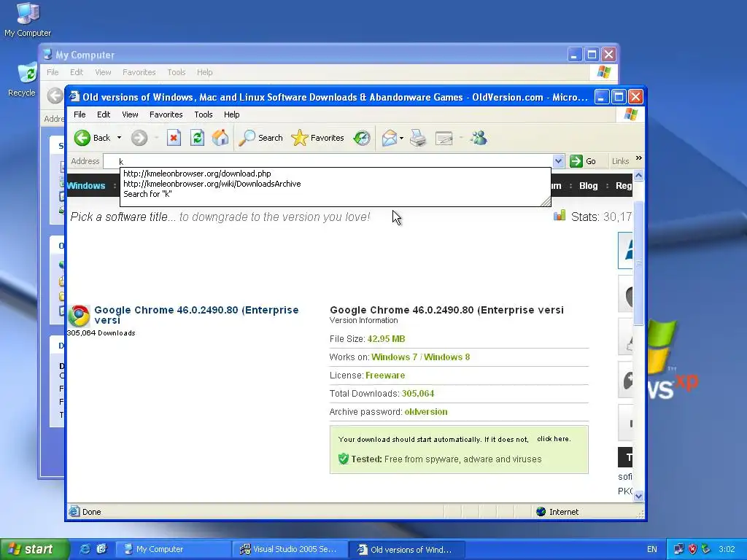Open the History clock icon

[362, 138]
